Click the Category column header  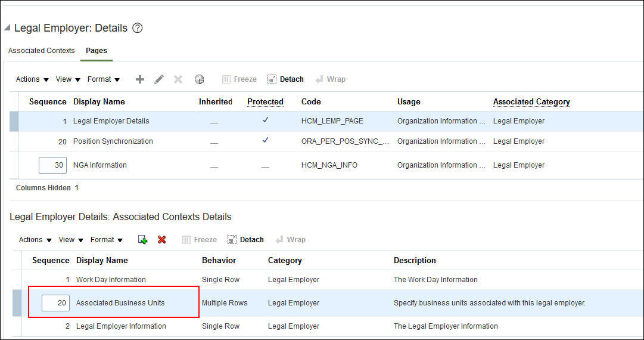[285, 260]
